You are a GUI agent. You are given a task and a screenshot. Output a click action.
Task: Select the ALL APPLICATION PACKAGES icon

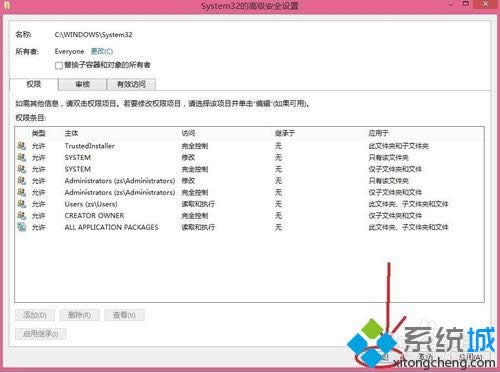[22, 227]
